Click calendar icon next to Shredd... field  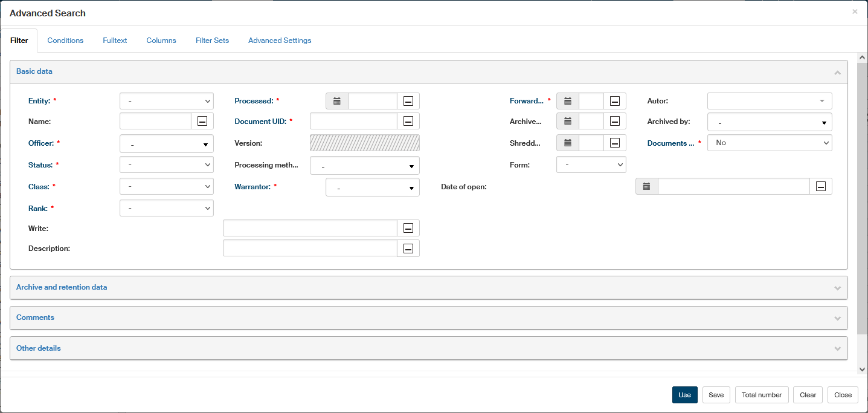point(567,143)
